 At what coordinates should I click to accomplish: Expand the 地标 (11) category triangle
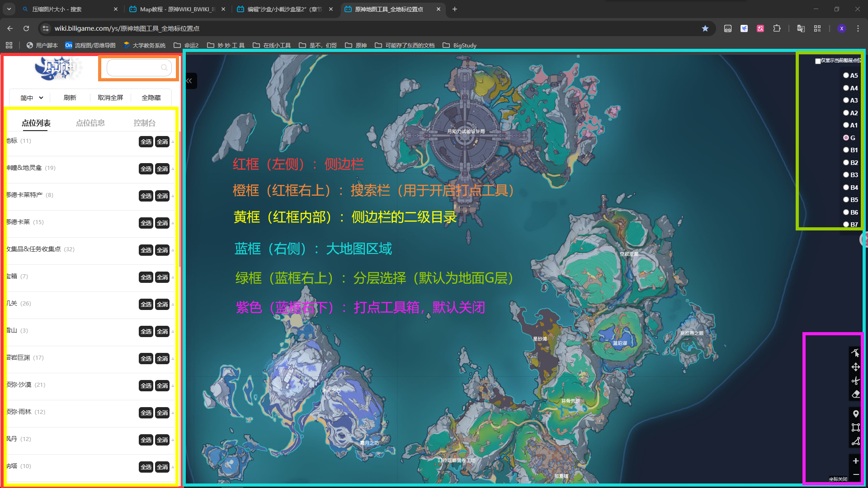coord(173,142)
